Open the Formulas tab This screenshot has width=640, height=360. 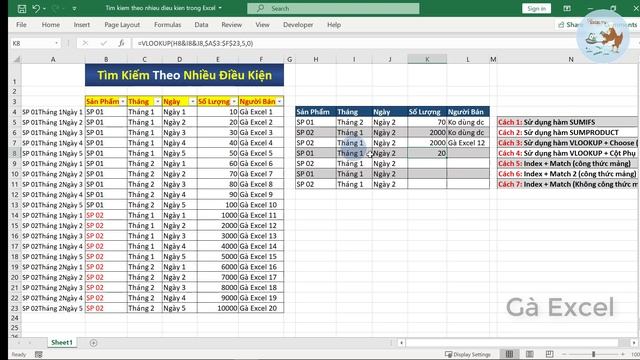click(x=167, y=25)
